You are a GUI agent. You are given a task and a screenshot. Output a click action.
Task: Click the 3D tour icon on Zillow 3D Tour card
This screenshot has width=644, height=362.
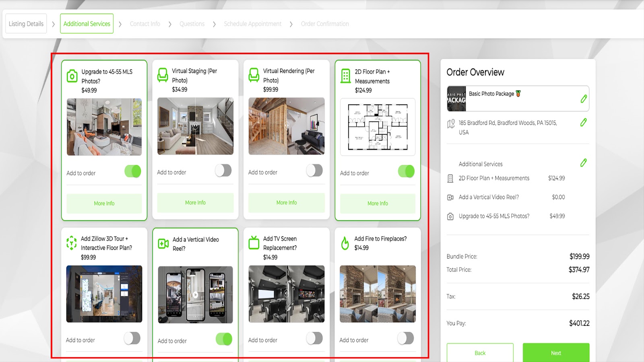[71, 243]
